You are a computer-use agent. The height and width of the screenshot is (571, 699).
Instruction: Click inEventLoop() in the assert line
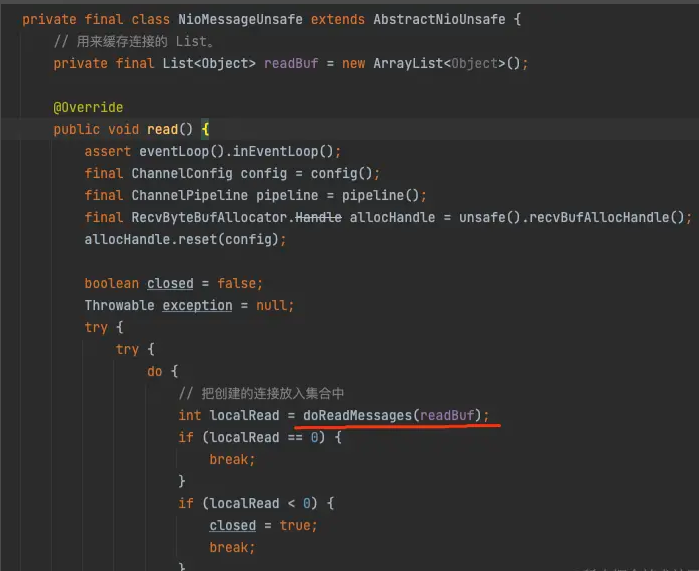coord(283,151)
